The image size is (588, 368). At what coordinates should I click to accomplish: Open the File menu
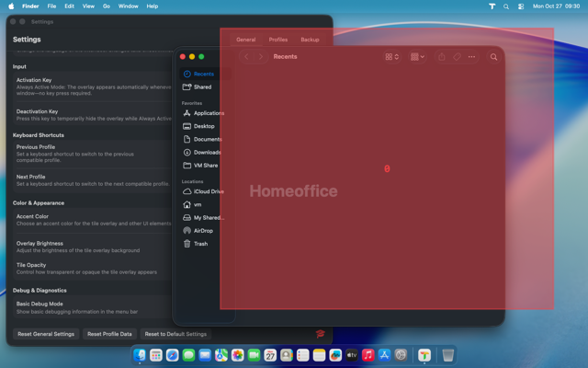coord(51,6)
